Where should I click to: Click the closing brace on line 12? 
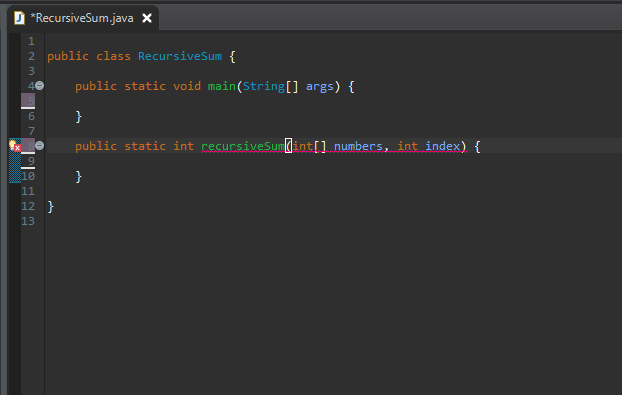pos(50,207)
